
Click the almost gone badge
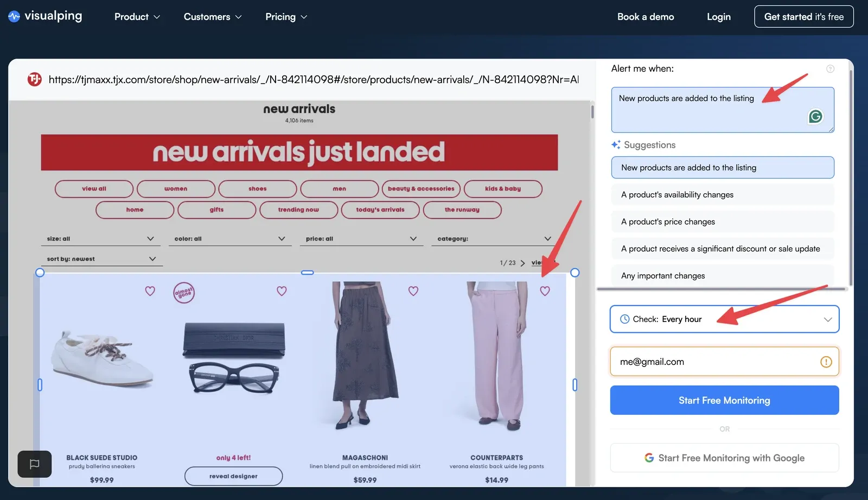pos(184,293)
